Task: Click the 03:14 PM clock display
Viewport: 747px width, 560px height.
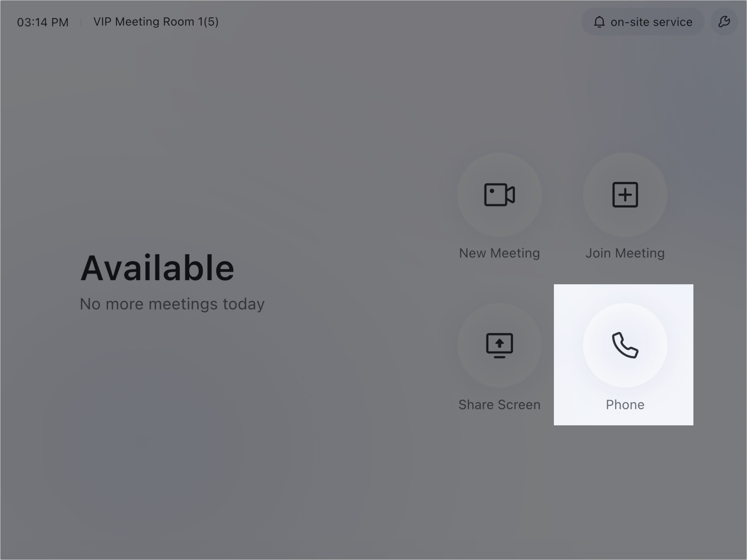Action: (43, 22)
